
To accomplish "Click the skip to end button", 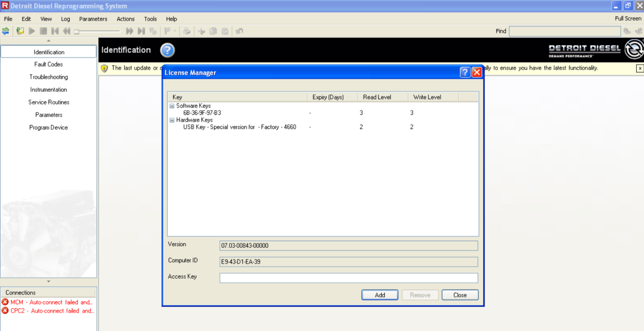I will (x=141, y=31).
